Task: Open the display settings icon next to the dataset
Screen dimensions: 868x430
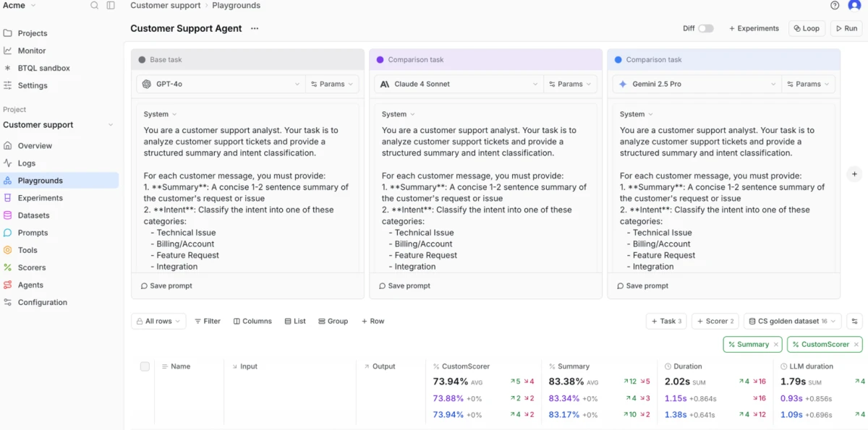Action: coord(854,322)
